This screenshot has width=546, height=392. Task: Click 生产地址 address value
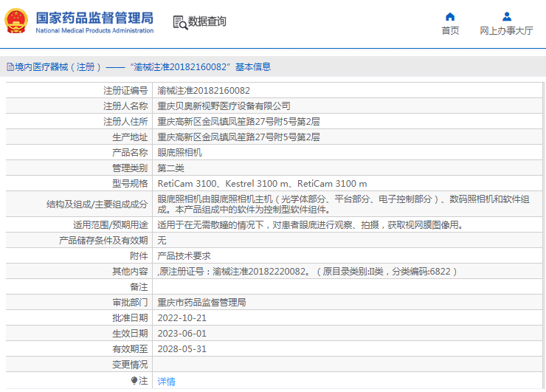point(238,137)
